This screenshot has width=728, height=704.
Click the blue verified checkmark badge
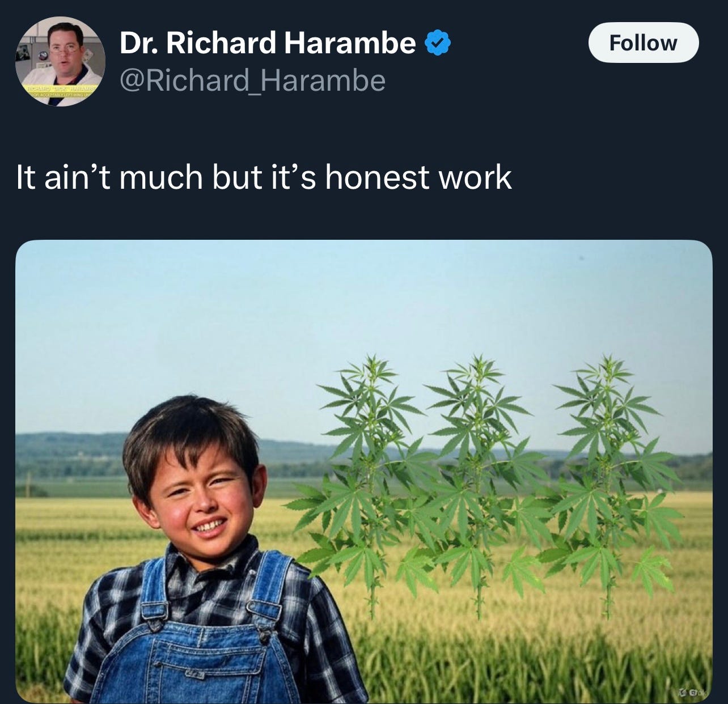[x=438, y=44]
